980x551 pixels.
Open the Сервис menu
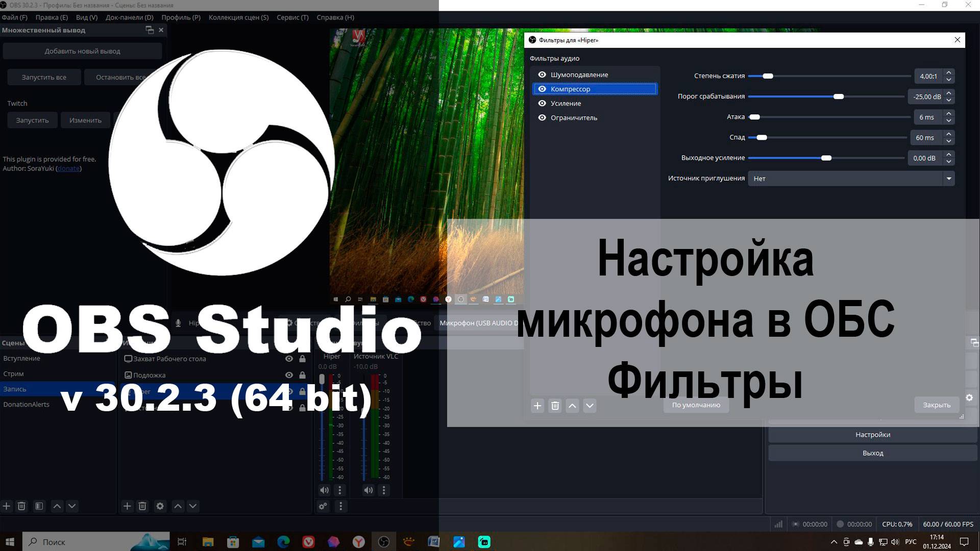tap(292, 17)
